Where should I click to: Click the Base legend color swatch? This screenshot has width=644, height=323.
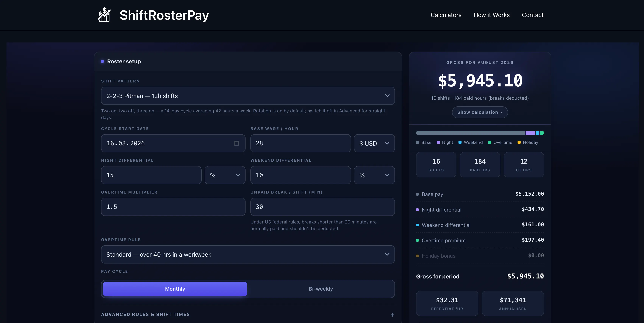click(417, 143)
